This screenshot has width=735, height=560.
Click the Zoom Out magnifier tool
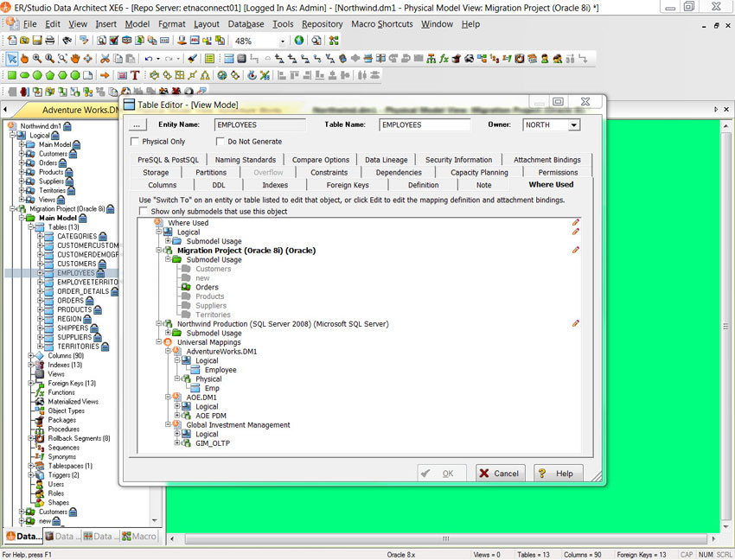(x=49, y=59)
